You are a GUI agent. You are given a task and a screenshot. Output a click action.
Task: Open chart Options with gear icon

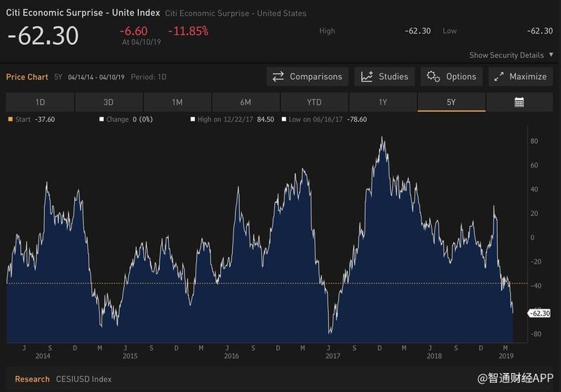pyautogui.click(x=452, y=76)
